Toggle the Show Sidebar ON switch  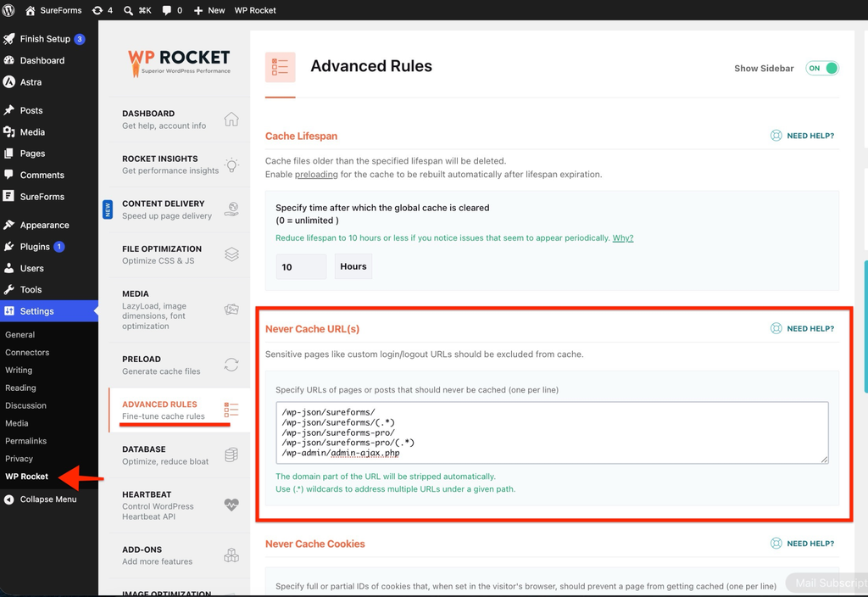click(x=822, y=68)
